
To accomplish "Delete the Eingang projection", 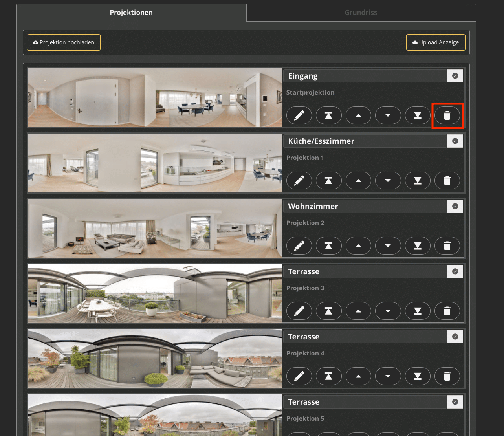I will (447, 115).
